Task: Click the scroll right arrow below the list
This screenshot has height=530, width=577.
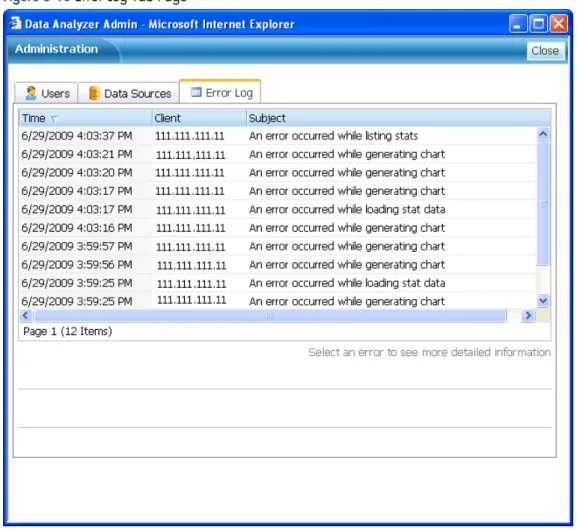Action: point(528,315)
